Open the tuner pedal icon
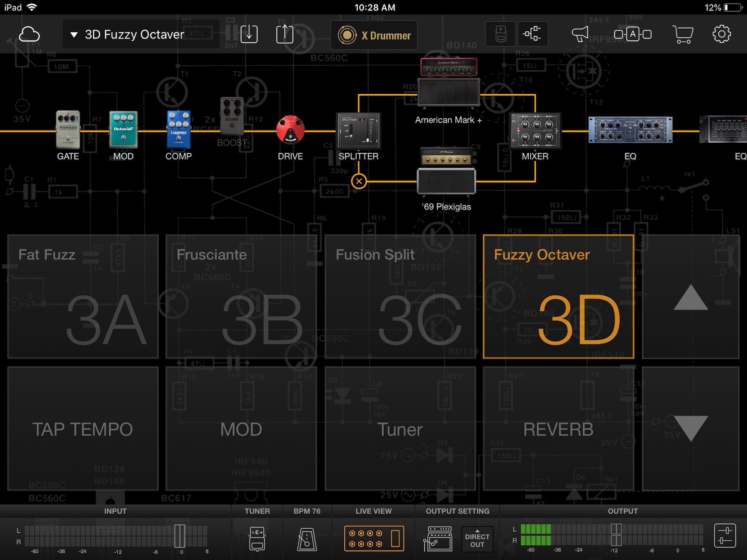 257,538
